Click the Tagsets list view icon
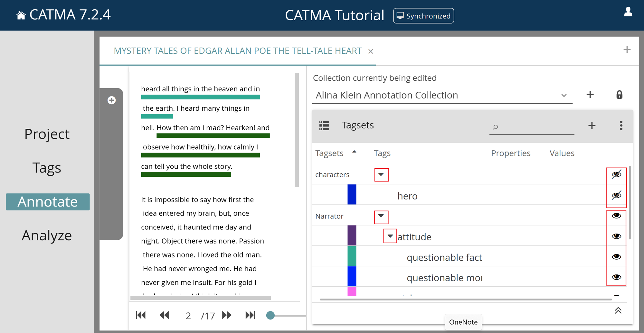Screen dimensions: 644x333 click(324, 125)
